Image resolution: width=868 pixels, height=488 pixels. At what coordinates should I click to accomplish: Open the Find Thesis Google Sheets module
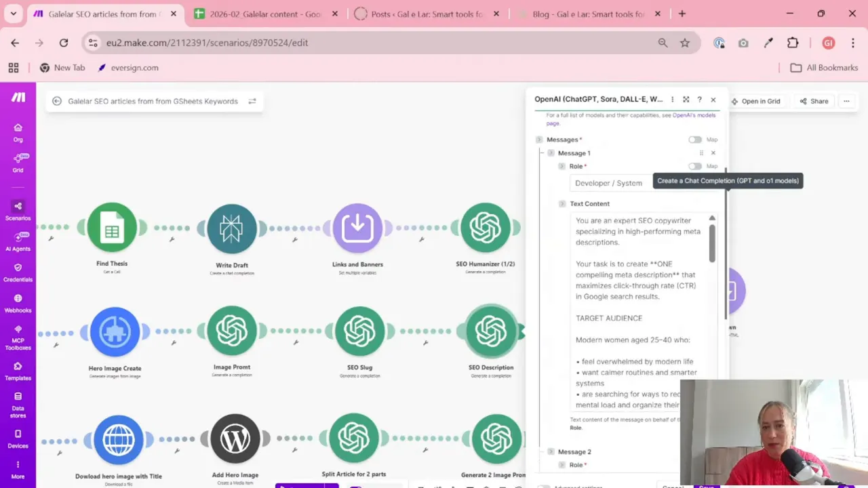(x=112, y=228)
